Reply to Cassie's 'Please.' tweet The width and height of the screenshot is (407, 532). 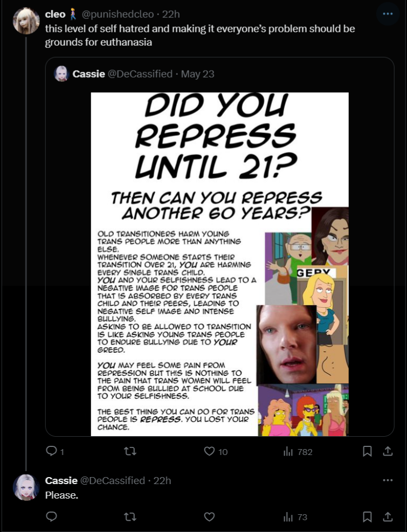pyautogui.click(x=51, y=517)
